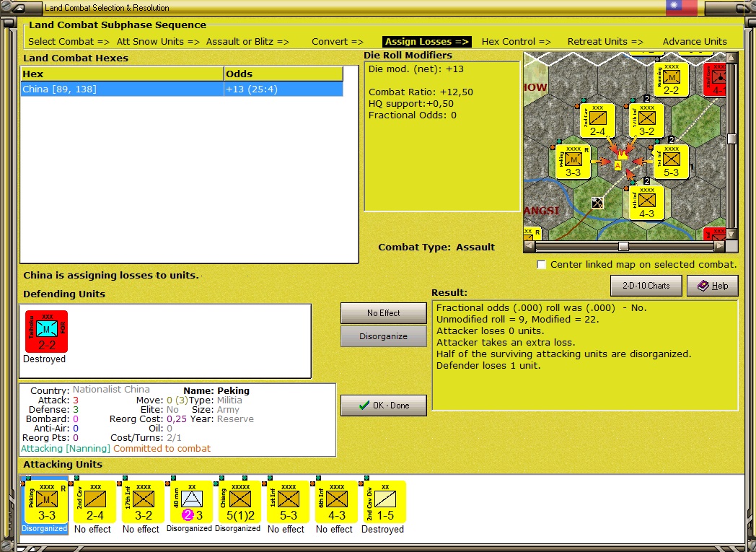Click the Help book icon
This screenshot has height=552, width=756.
[x=703, y=286]
